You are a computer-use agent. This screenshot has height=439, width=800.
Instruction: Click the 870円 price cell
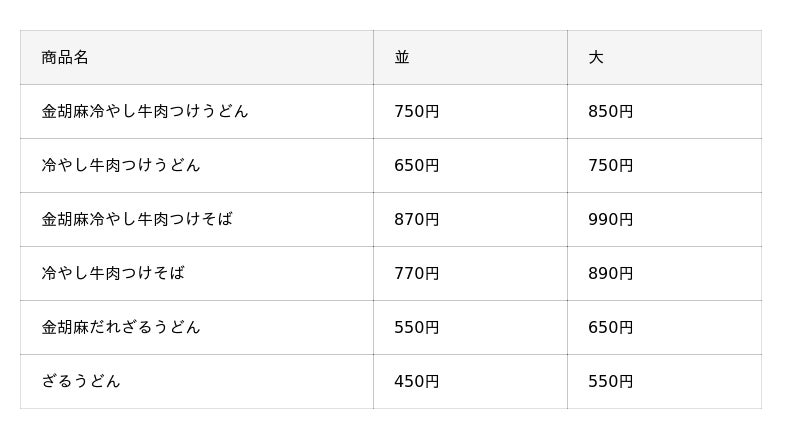pyautogui.click(x=417, y=220)
